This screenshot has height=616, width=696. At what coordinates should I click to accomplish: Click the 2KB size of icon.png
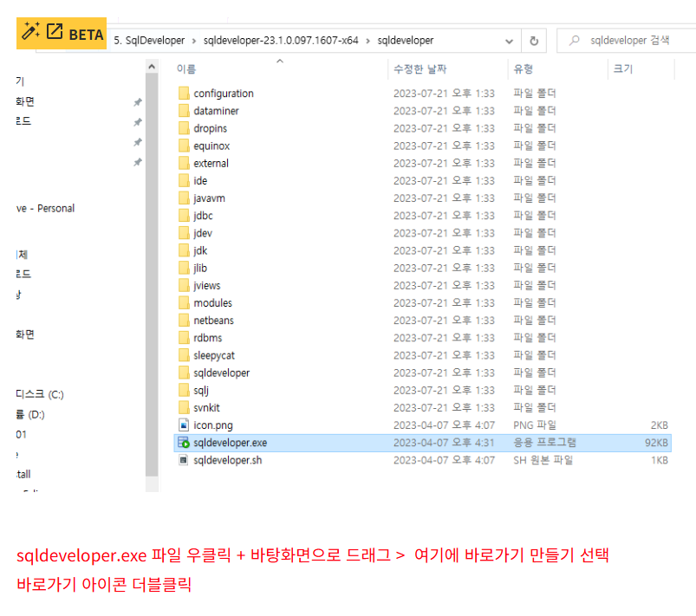pyautogui.click(x=660, y=425)
